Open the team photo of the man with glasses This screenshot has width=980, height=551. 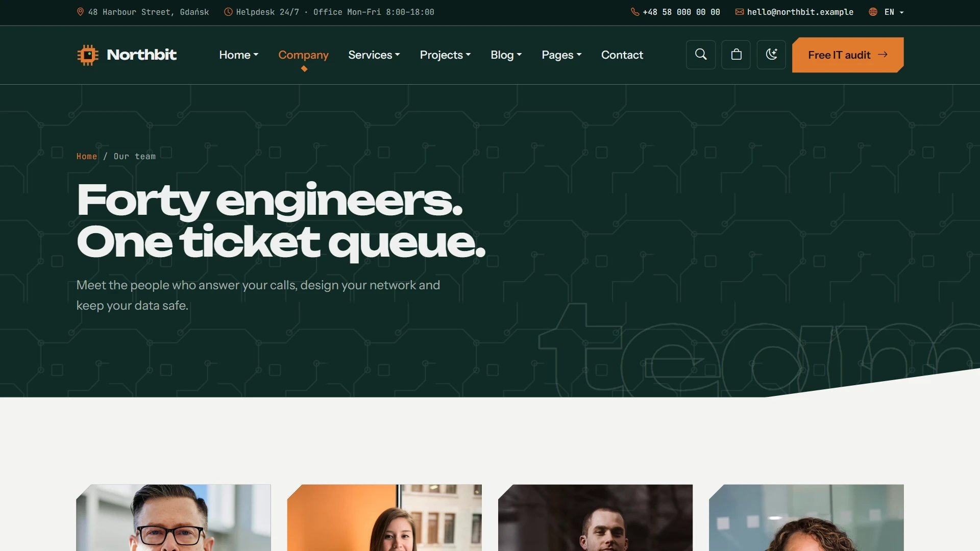174,517
